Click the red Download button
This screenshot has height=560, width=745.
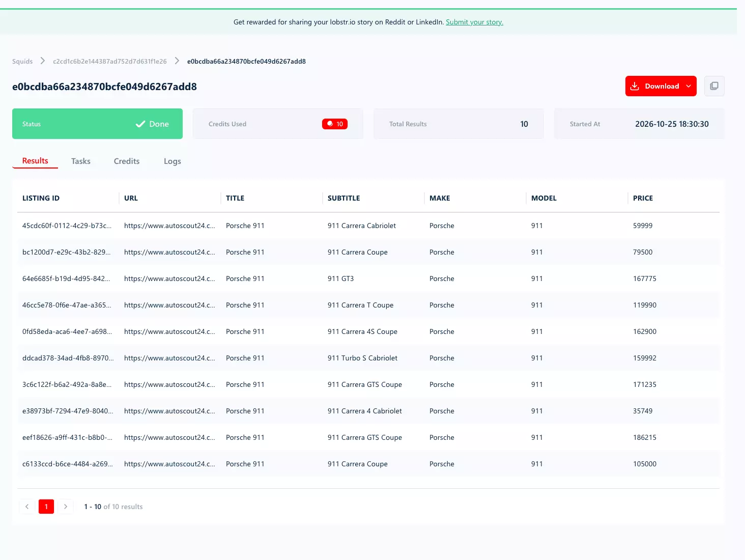point(661,86)
